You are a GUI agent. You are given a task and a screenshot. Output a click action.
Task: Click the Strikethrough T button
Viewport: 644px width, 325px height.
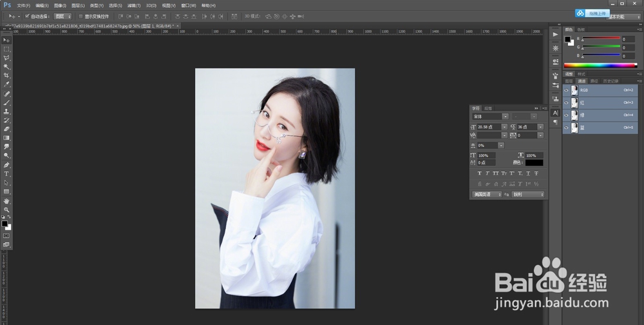(x=536, y=173)
